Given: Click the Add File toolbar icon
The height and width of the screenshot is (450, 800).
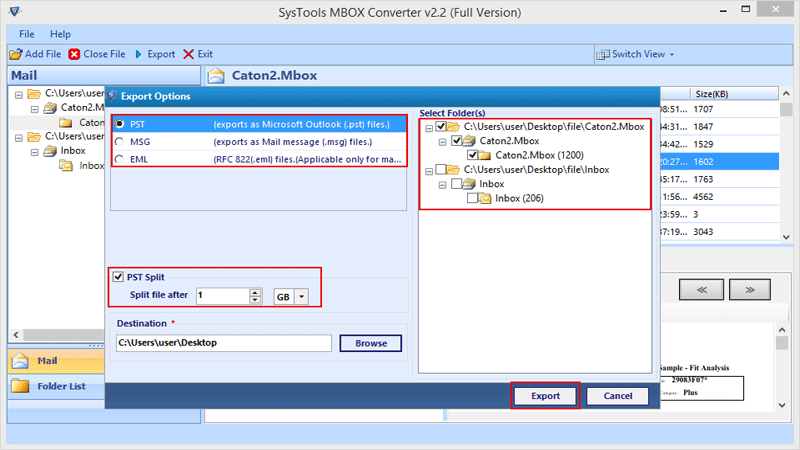Looking at the screenshot, I should click(x=16, y=54).
